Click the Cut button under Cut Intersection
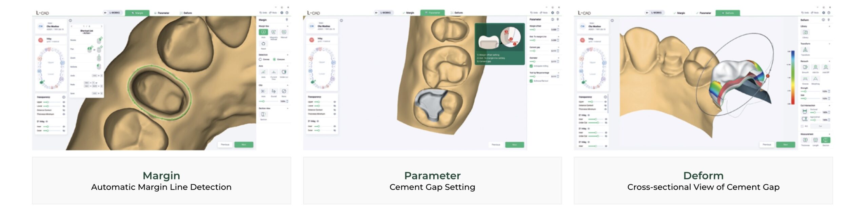The width and height of the screenshot is (868, 210). click(x=821, y=126)
